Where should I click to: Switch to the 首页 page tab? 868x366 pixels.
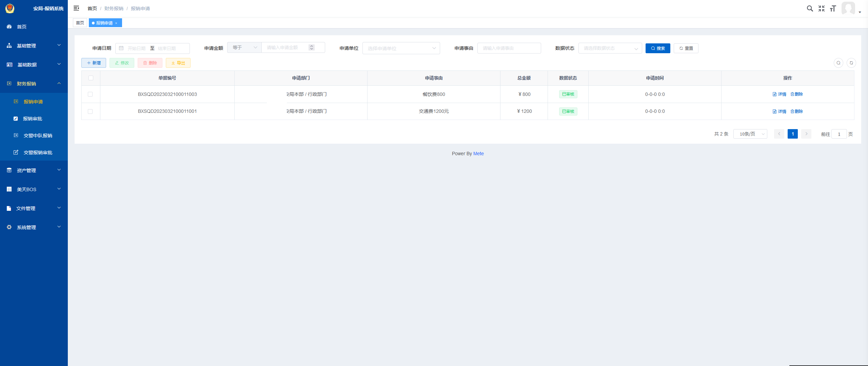point(80,23)
